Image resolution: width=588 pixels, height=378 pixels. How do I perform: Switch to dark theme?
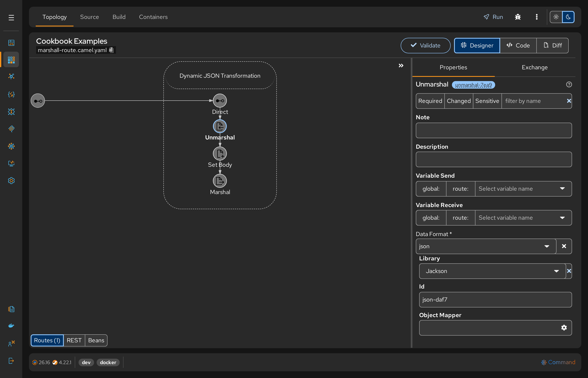(x=568, y=17)
